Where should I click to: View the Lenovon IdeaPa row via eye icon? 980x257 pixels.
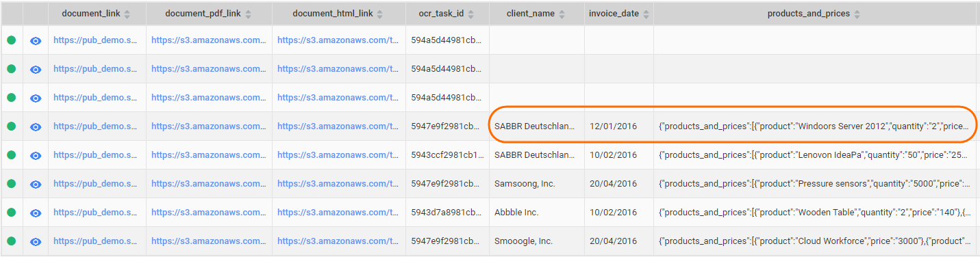(x=36, y=155)
